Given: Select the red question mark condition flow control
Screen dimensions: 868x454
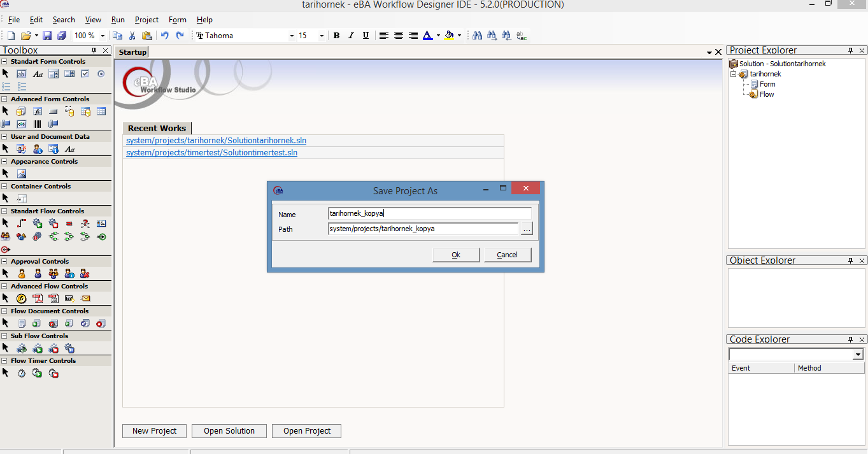Looking at the screenshot, I should point(85,223).
